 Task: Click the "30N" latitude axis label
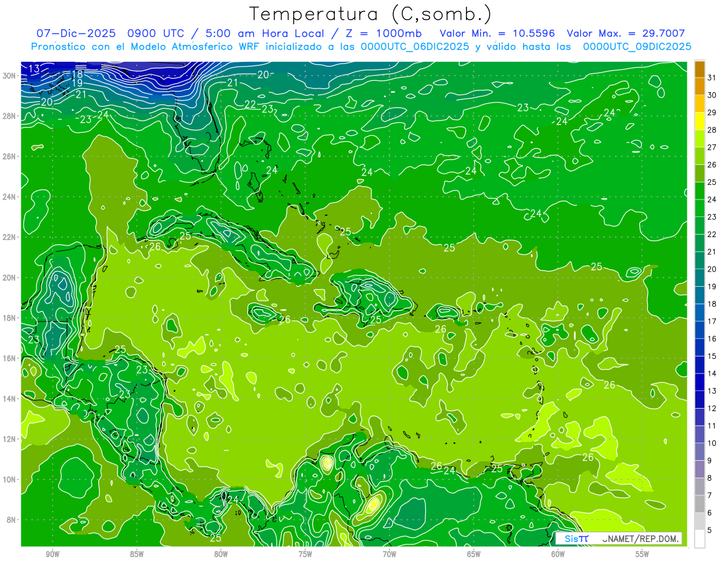(9, 76)
